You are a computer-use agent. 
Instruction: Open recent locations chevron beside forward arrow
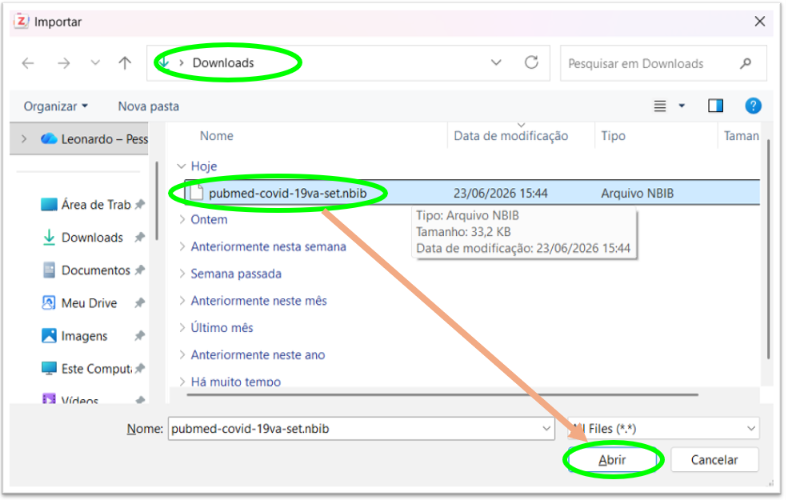click(95, 63)
